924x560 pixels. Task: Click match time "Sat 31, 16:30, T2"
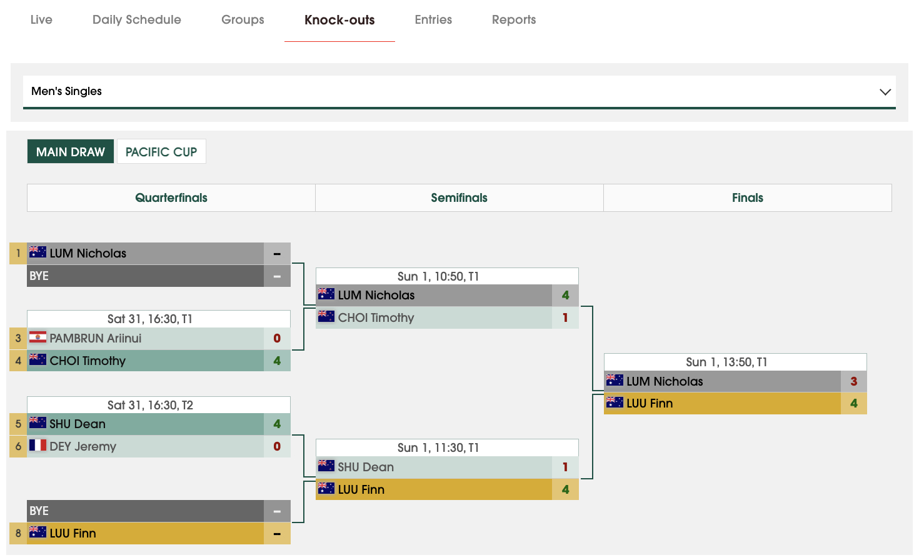pos(150,405)
